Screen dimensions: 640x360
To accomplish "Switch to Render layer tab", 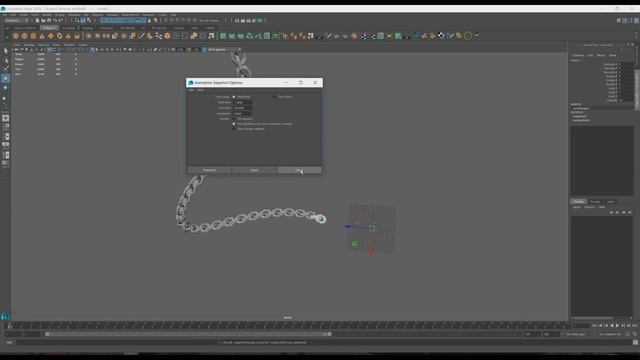I will 595,202.
